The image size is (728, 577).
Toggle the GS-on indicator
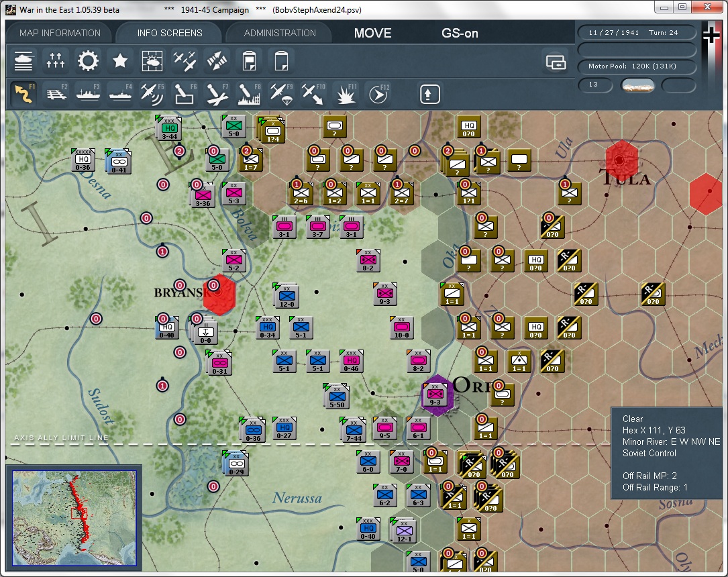[460, 33]
